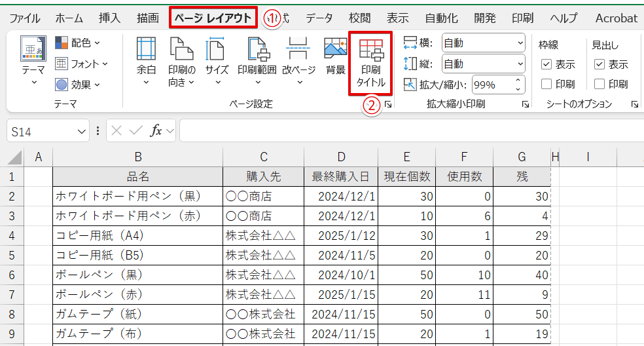The image size is (644, 346).
Task: Click the 残 header cell
Action: 522,176
